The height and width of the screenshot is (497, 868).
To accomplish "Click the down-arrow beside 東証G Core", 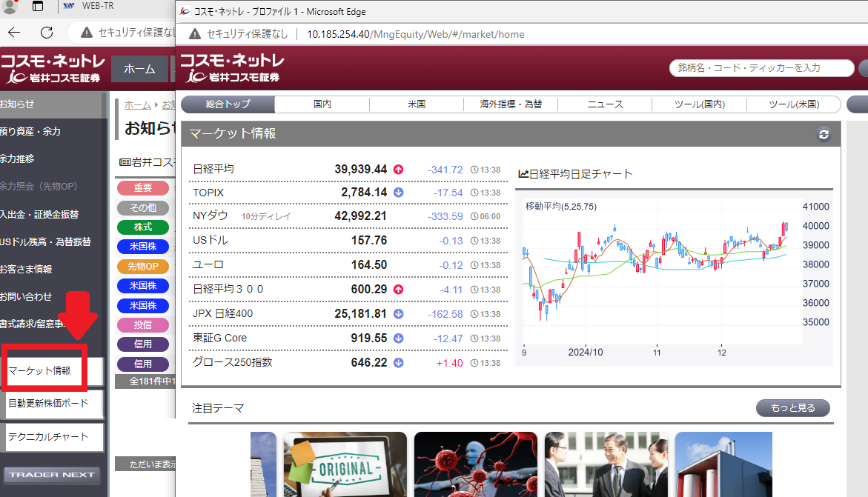I will click(399, 338).
